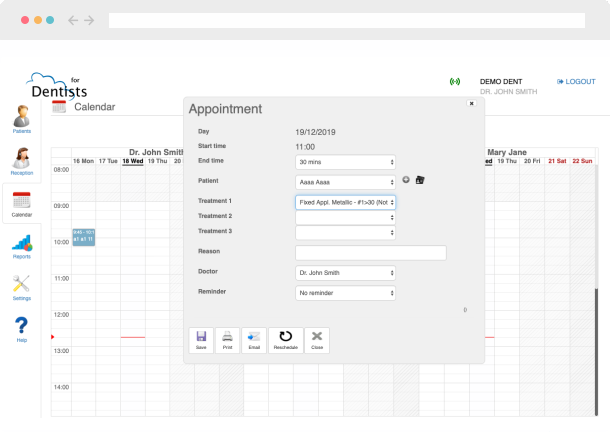Click into the Reason text field
The height and width of the screenshot is (432, 610).
click(370, 252)
